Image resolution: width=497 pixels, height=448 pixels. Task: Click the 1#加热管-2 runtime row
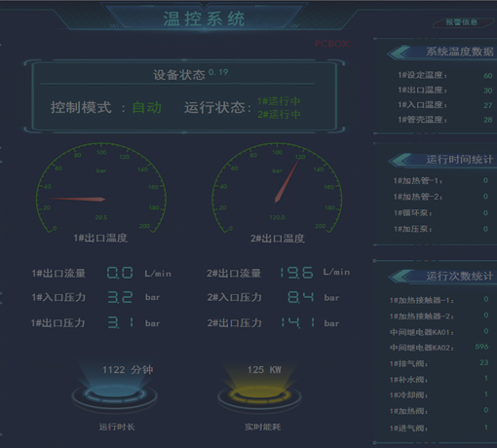coord(440,197)
